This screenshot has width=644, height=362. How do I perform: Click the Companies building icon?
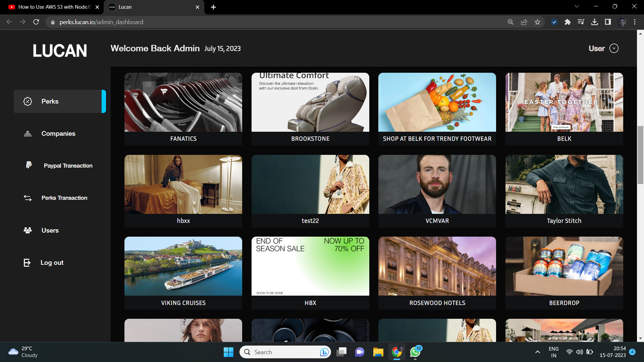tap(28, 133)
